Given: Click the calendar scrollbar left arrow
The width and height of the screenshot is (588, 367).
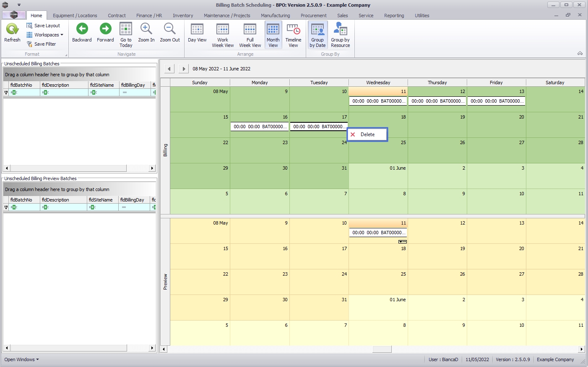Looking at the screenshot, I should coord(164,349).
